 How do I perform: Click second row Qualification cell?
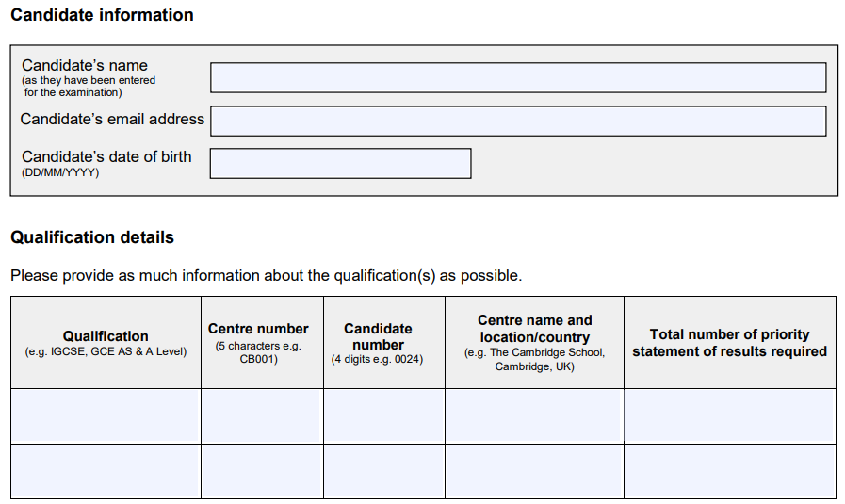pyautogui.click(x=106, y=471)
